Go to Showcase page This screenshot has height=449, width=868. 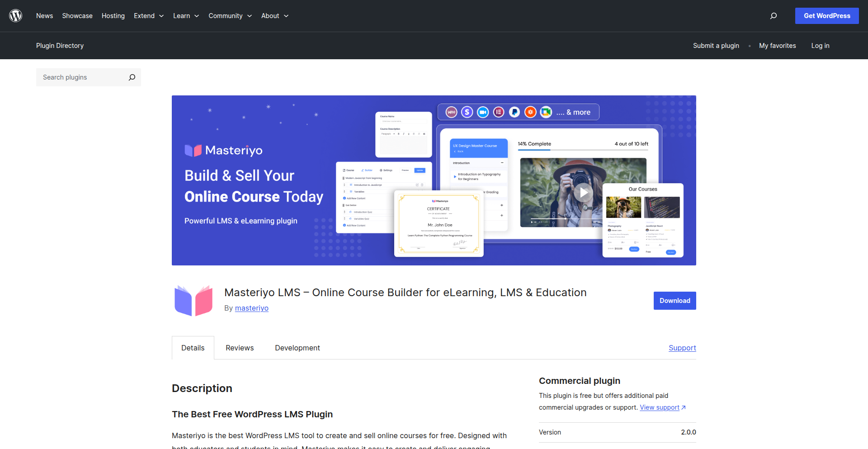(77, 16)
